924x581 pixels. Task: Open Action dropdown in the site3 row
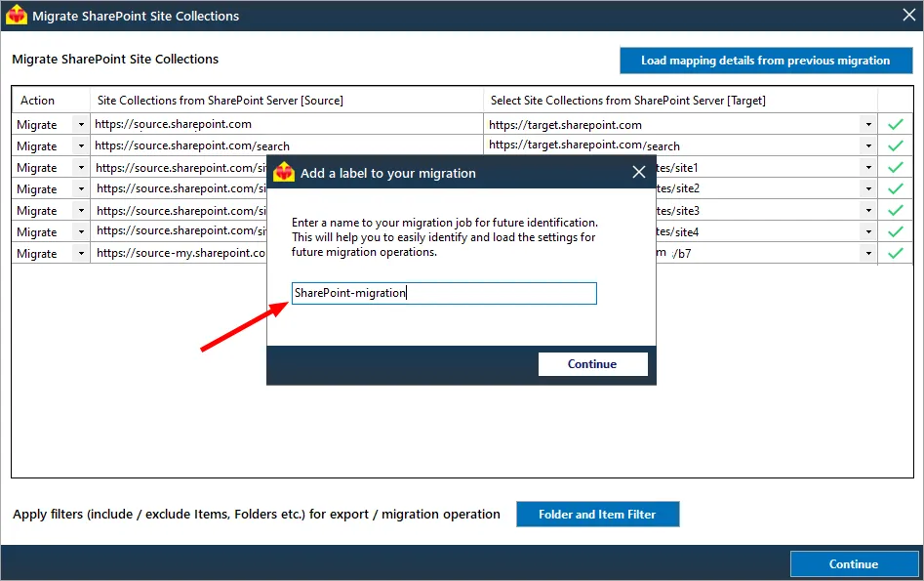pyautogui.click(x=81, y=210)
